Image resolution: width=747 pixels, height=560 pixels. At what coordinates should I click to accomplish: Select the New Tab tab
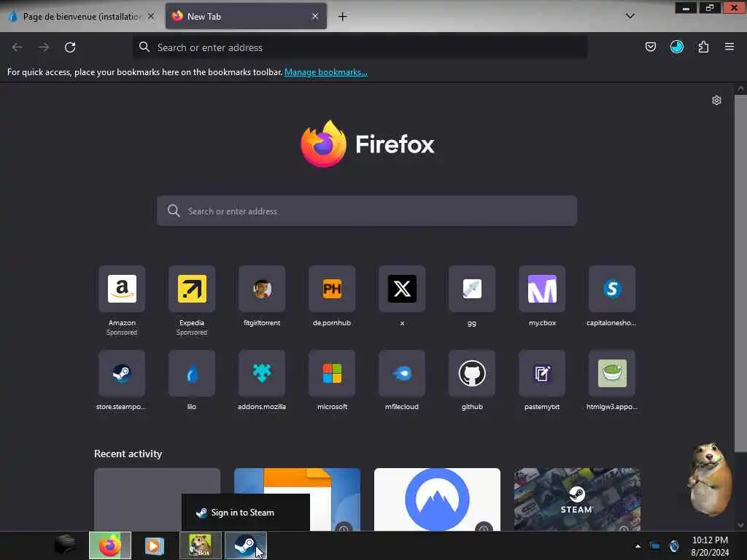[247, 16]
